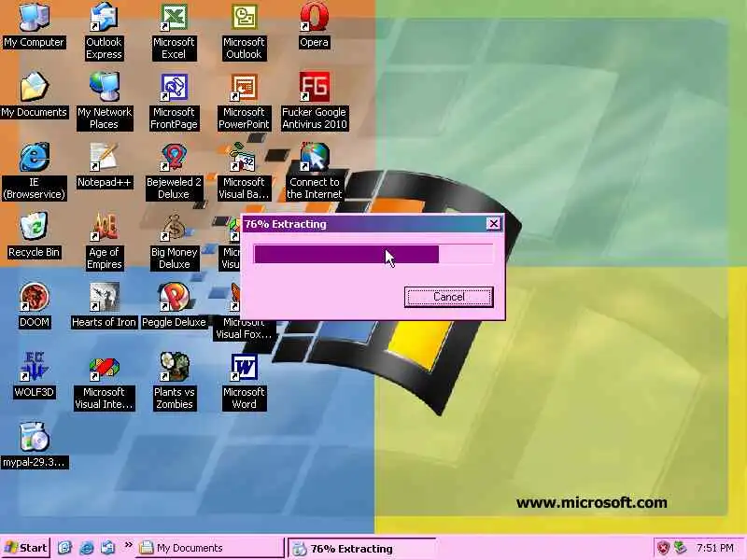Open the red security shield tray icon

pos(663,548)
